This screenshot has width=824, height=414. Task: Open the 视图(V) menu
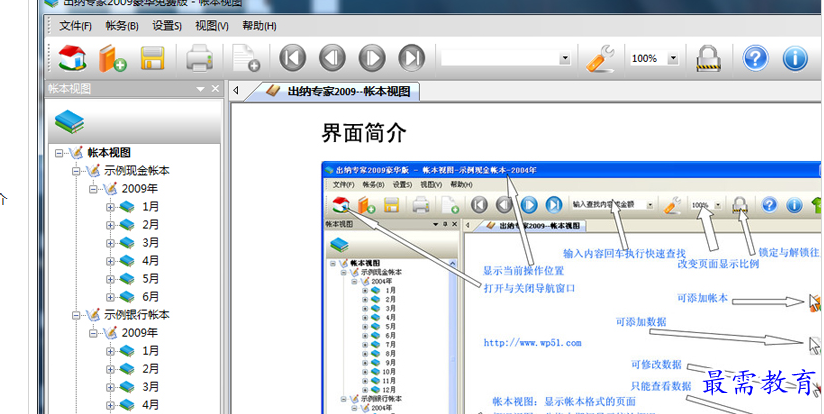pos(212,26)
